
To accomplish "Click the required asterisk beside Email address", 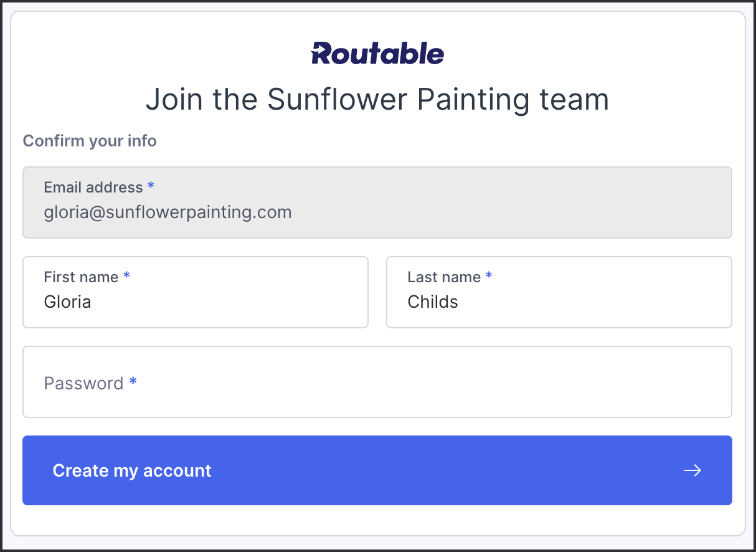I will [151, 186].
